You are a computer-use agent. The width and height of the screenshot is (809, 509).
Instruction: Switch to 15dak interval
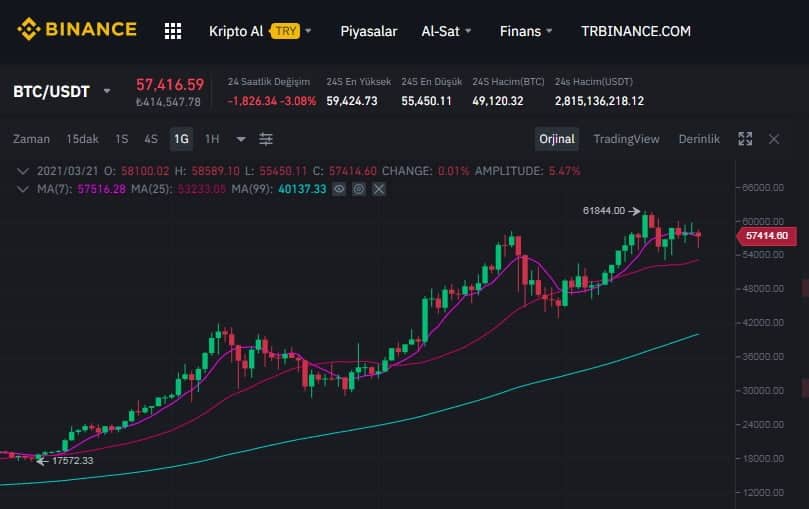pyautogui.click(x=82, y=139)
